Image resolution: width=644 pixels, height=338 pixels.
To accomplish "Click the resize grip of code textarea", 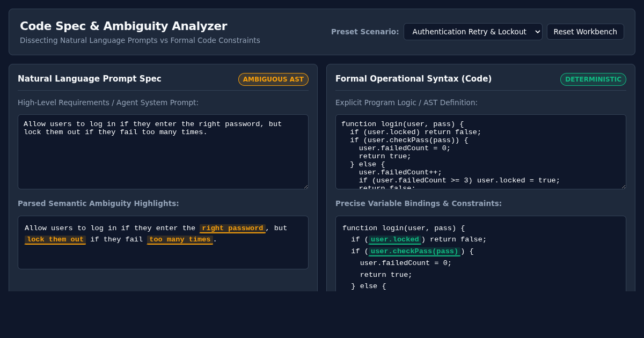I will [x=623, y=186].
